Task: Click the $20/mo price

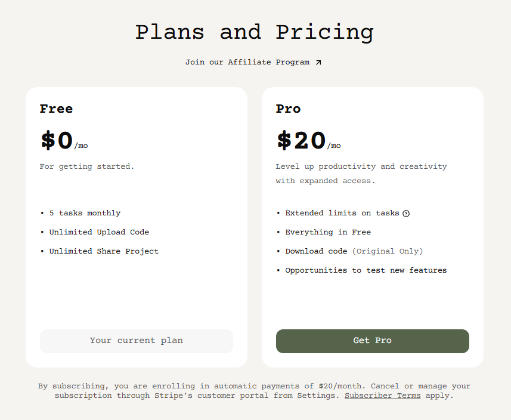Action: coord(308,141)
